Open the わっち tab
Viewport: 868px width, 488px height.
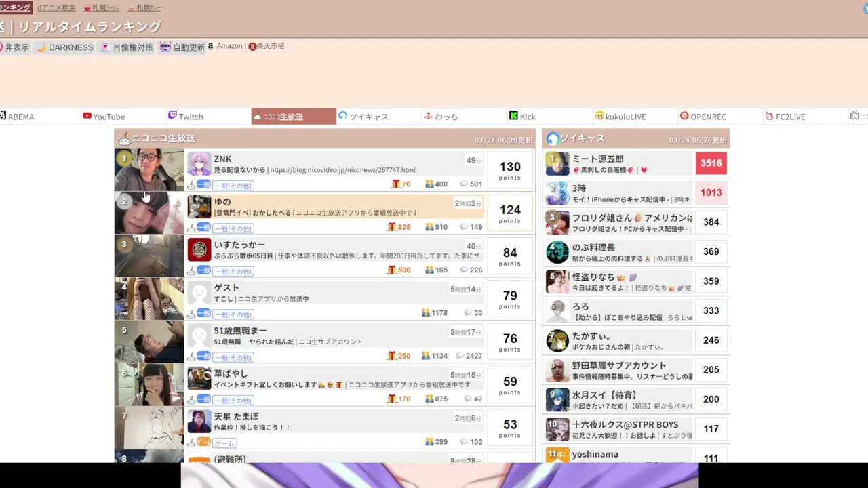tap(441, 117)
